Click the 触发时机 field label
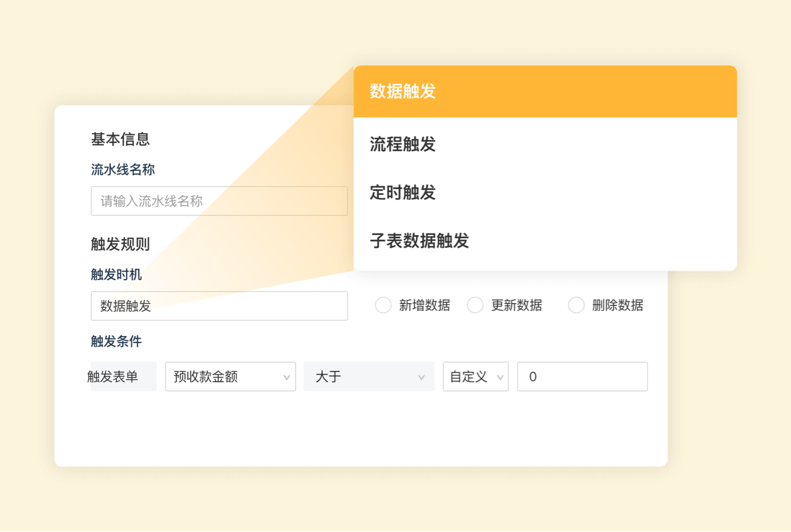This screenshot has height=532, width=791. pyautogui.click(x=116, y=275)
